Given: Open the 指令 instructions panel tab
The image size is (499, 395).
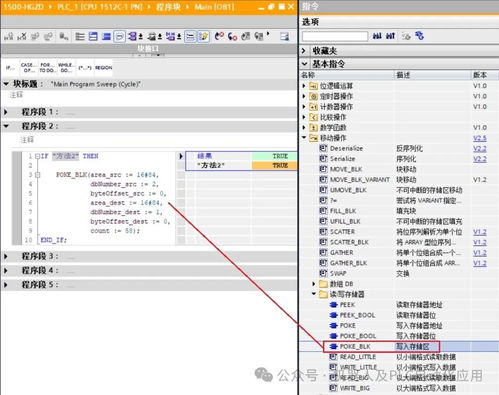Looking at the screenshot, I should pyautogui.click(x=311, y=6).
